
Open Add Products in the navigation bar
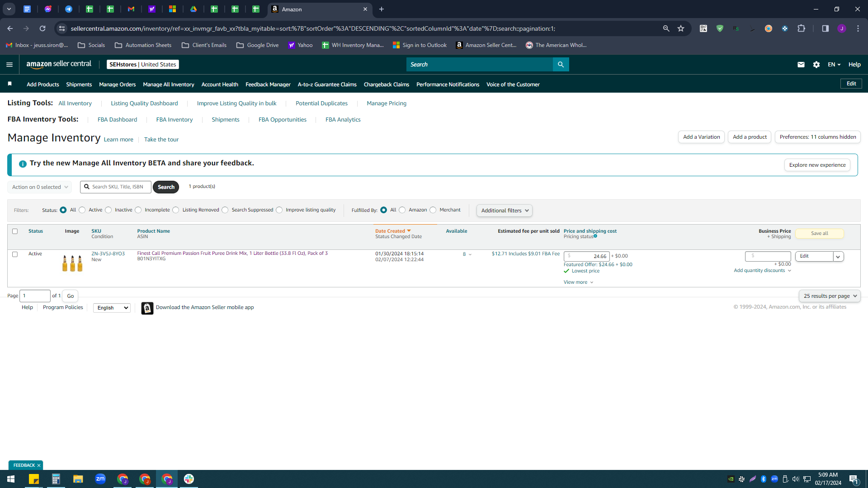(x=43, y=84)
